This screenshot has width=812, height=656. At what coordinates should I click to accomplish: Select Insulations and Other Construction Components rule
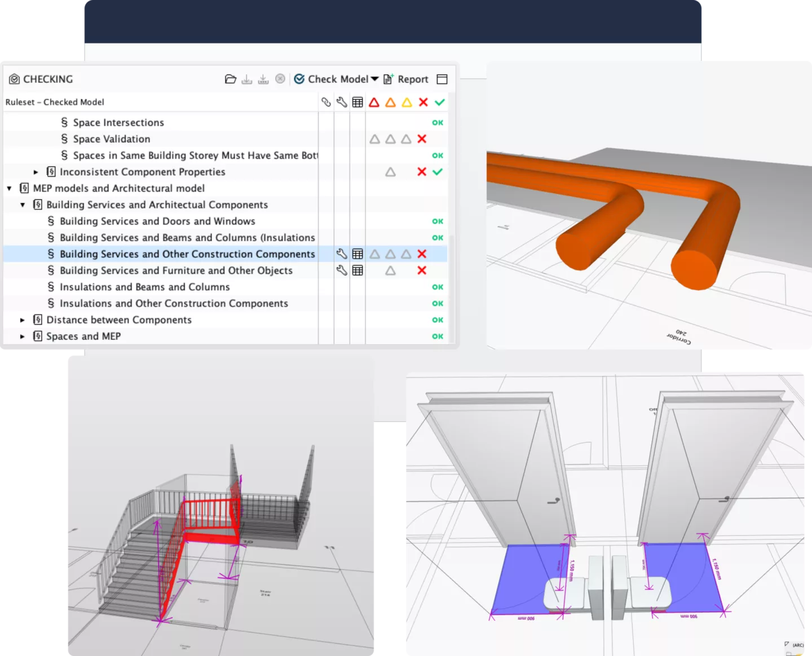174,303
